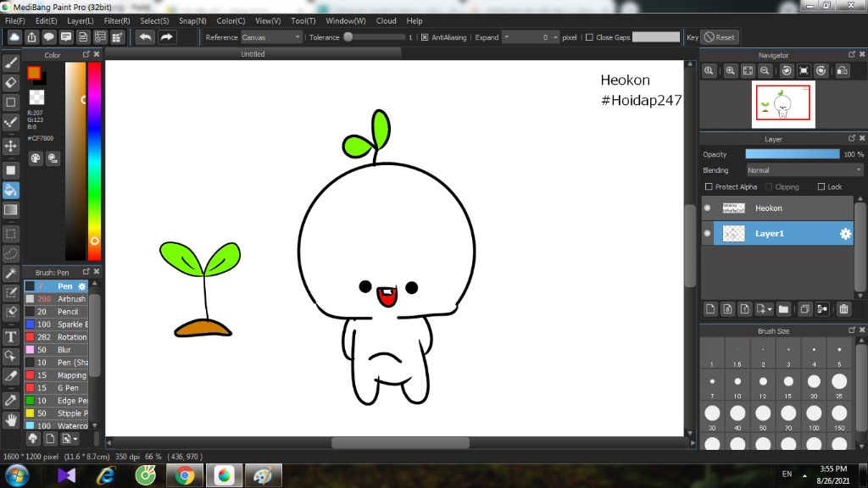Click the layer folder icon
This screenshot has height=488, width=868.
[783, 309]
